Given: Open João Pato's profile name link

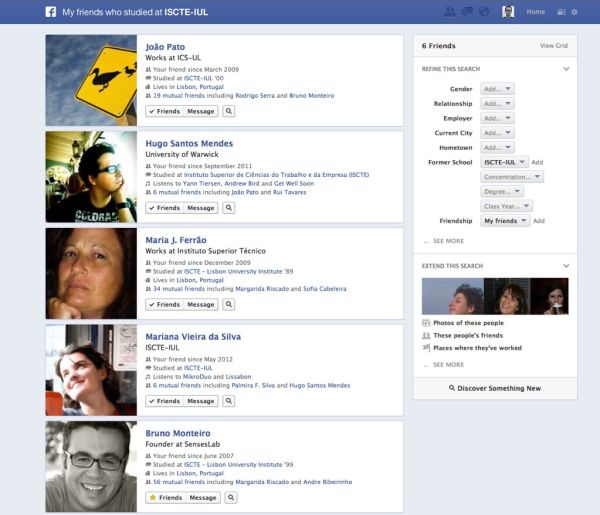Looking at the screenshot, I should [165, 47].
